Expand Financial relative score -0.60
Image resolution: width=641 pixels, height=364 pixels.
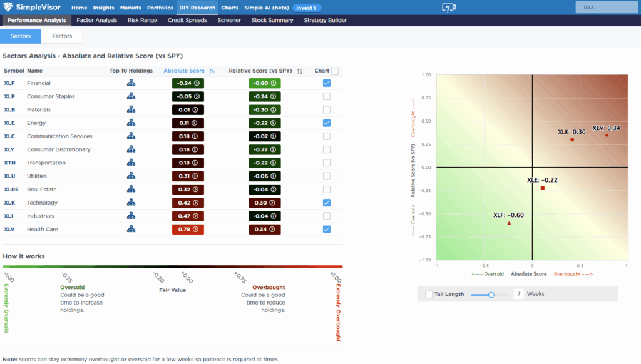pyautogui.click(x=265, y=83)
